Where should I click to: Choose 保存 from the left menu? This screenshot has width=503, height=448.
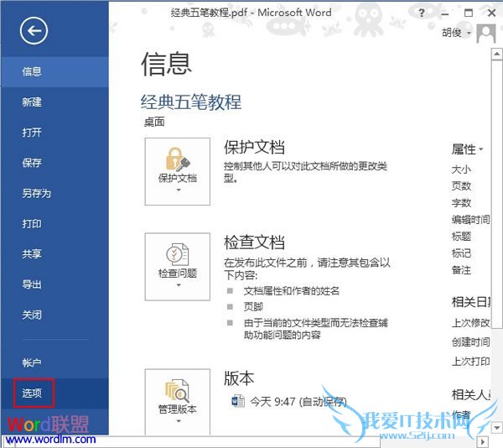coord(54,163)
